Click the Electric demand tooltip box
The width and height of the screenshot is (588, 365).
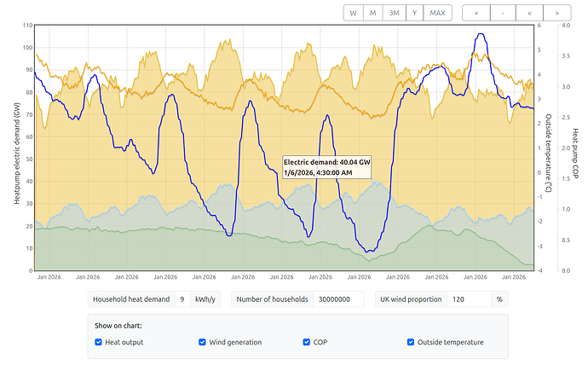click(x=327, y=166)
